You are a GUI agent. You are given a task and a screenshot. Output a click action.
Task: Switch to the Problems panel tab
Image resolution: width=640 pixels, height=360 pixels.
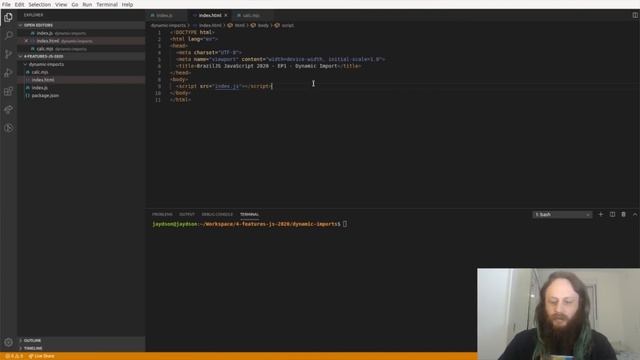tap(162, 214)
